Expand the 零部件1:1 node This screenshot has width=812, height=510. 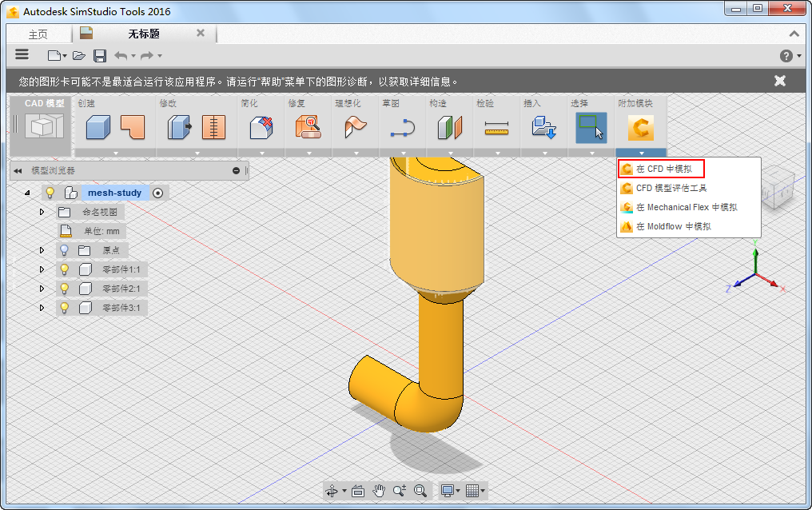(42, 269)
